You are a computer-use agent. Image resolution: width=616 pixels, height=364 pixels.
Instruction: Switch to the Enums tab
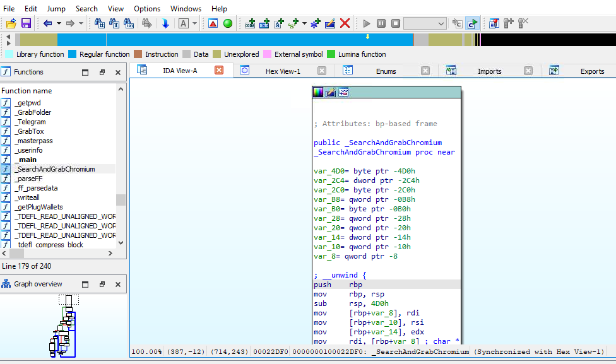click(386, 71)
